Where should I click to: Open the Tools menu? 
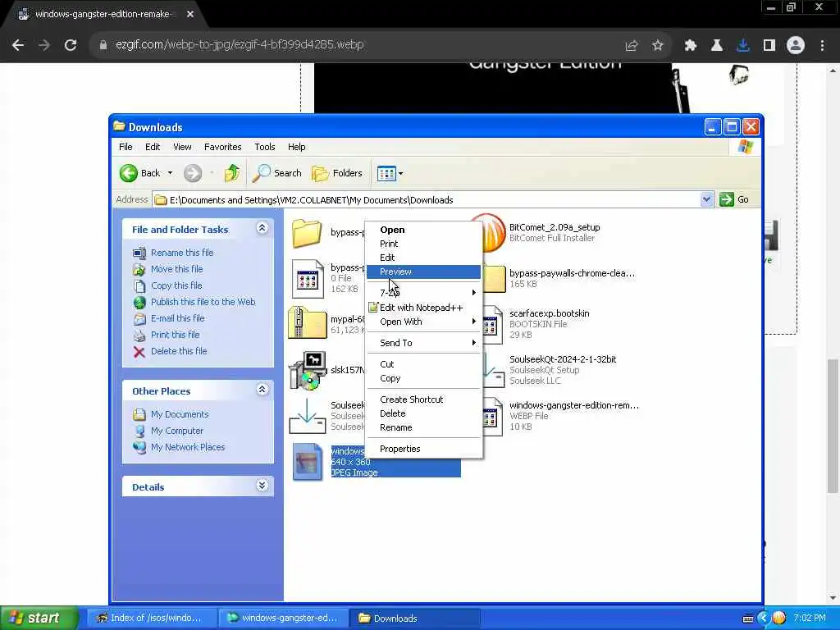click(x=265, y=147)
